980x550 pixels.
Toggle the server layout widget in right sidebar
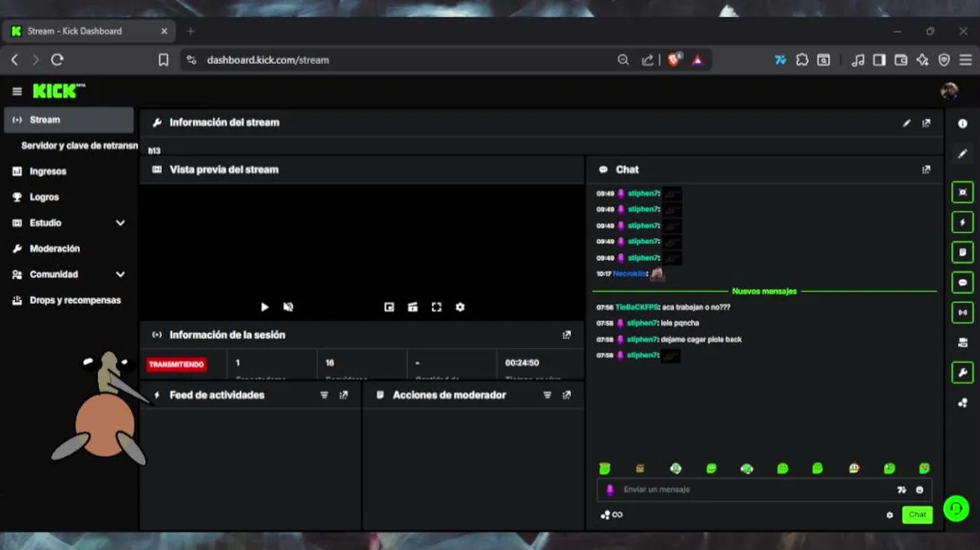coord(963,342)
